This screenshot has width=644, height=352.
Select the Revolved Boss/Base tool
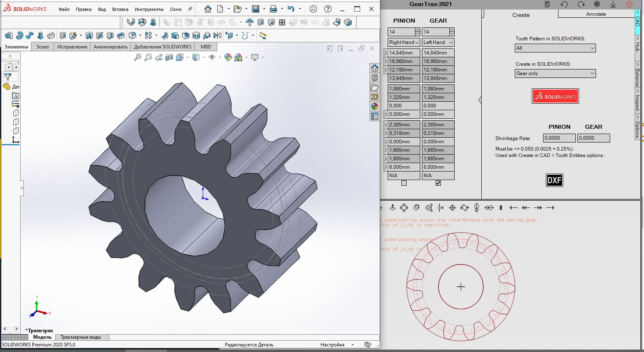[x=19, y=36]
